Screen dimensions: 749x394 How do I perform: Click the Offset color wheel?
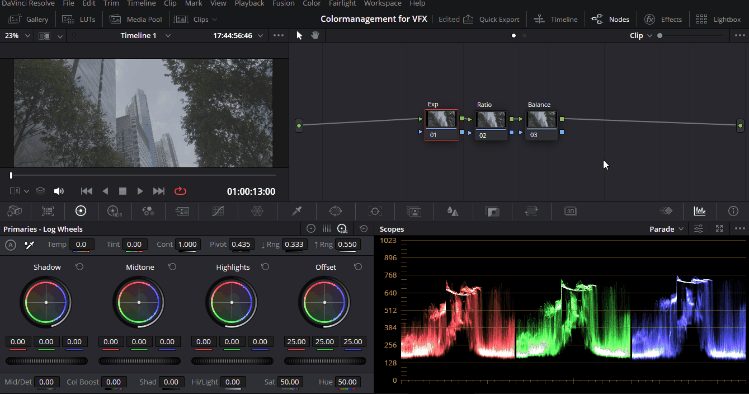324,302
